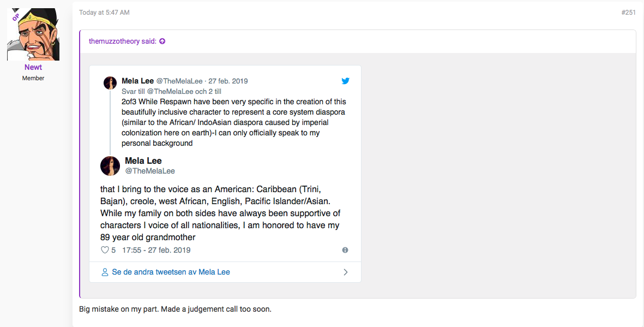
Task: Expand Mela Lee tweets with right chevron
Action: [345, 272]
